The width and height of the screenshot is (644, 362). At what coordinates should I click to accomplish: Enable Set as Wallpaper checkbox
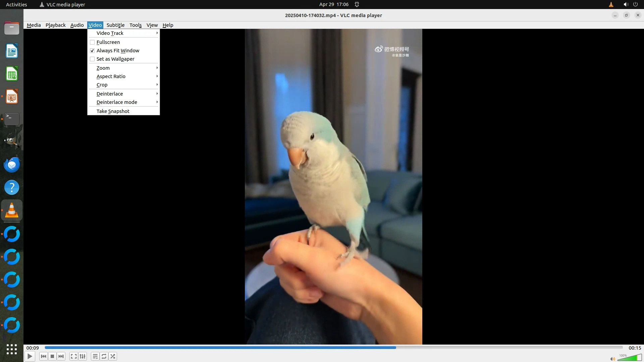click(x=92, y=59)
